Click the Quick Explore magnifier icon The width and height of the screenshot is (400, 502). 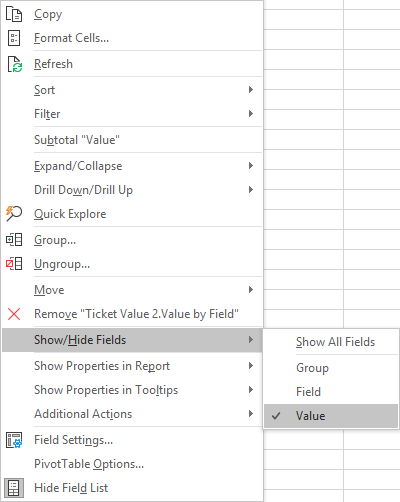click(x=14, y=214)
